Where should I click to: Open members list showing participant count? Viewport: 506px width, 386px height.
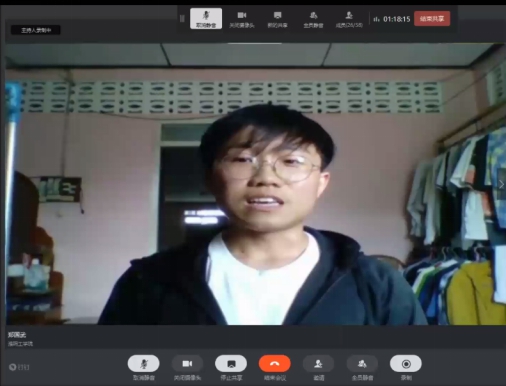[349, 19]
